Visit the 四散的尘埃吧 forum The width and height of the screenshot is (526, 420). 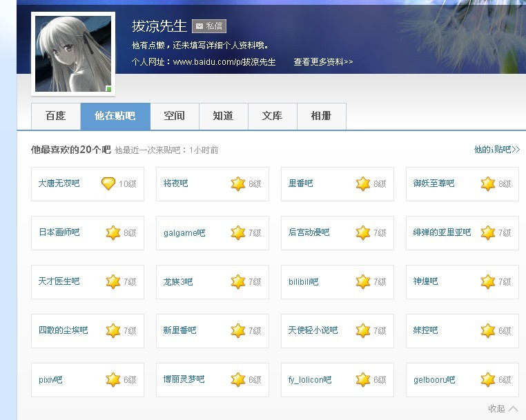(x=63, y=330)
